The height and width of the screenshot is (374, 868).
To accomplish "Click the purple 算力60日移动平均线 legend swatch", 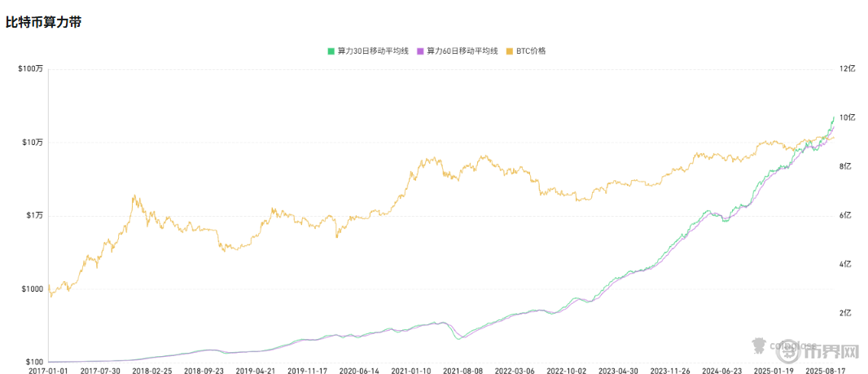I will pyautogui.click(x=420, y=51).
